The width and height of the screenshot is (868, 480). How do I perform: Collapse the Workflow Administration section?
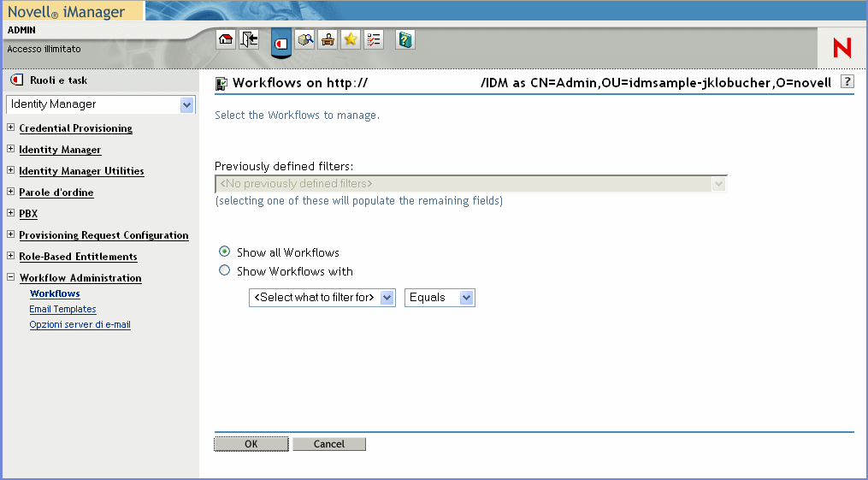click(x=11, y=278)
